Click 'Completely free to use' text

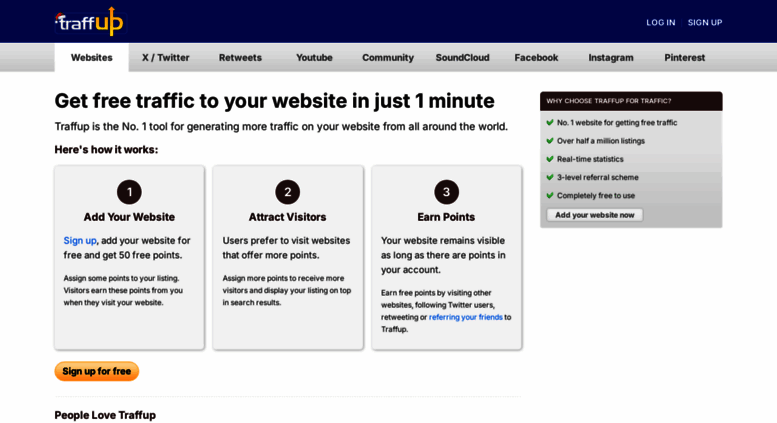pyautogui.click(x=596, y=196)
